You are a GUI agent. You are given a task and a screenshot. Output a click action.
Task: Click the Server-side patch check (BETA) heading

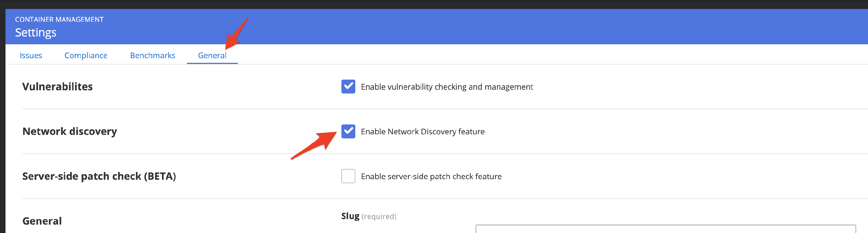pos(99,176)
